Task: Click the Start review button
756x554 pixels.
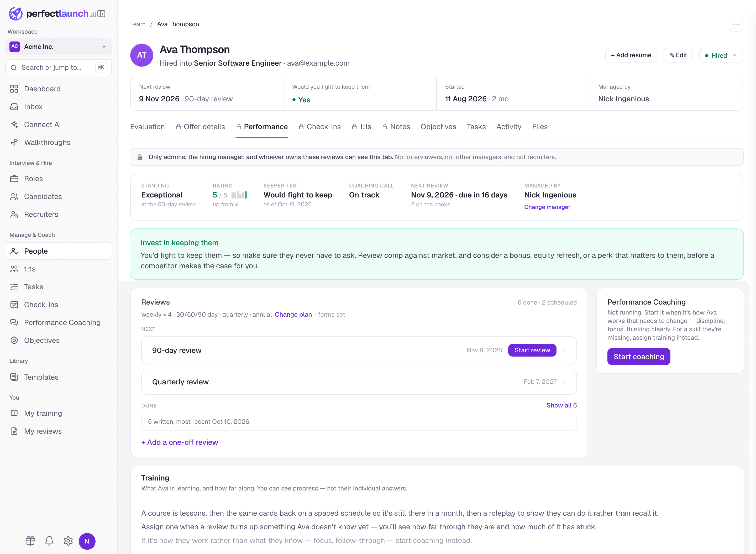Action: [x=532, y=350]
